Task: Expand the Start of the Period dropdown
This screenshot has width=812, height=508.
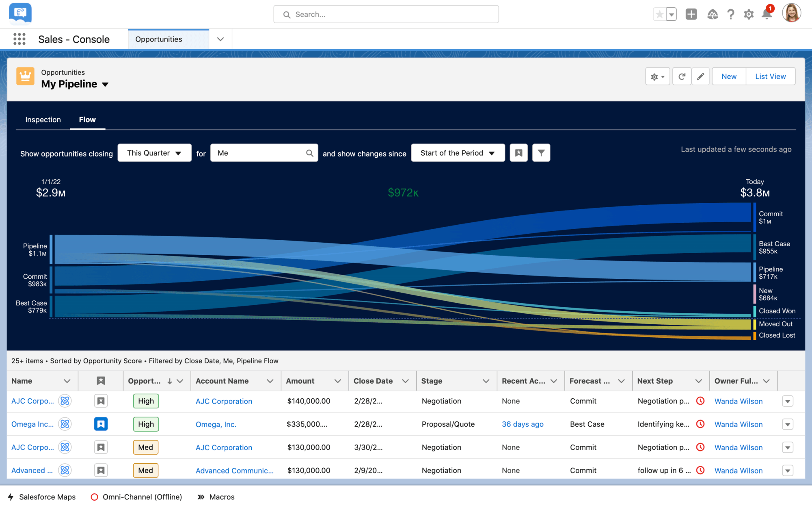Action: click(458, 153)
